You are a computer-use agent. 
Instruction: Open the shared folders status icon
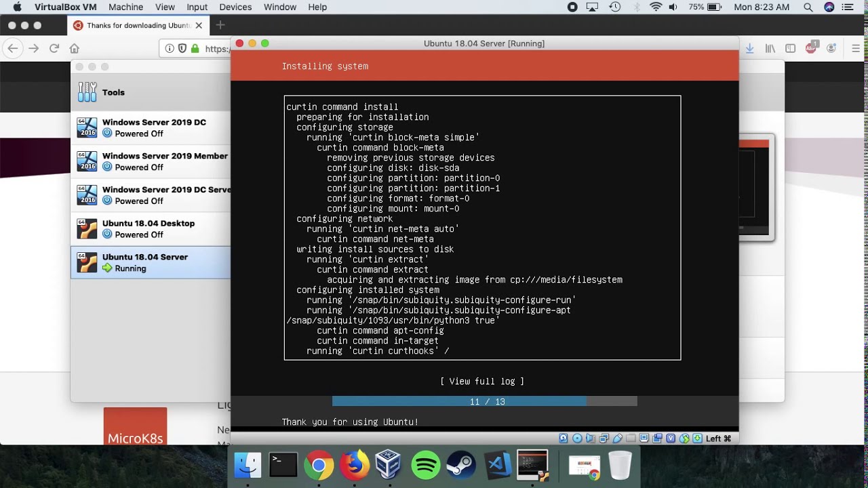coord(631,439)
